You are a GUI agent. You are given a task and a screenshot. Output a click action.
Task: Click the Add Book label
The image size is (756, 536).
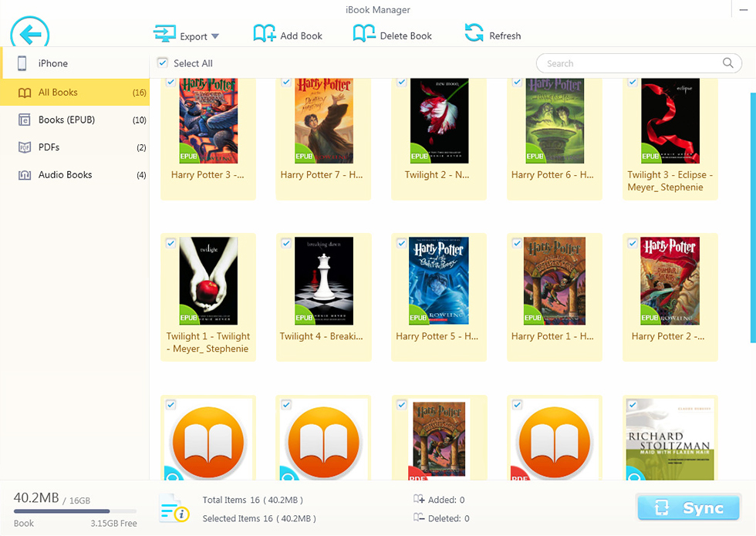coord(302,36)
